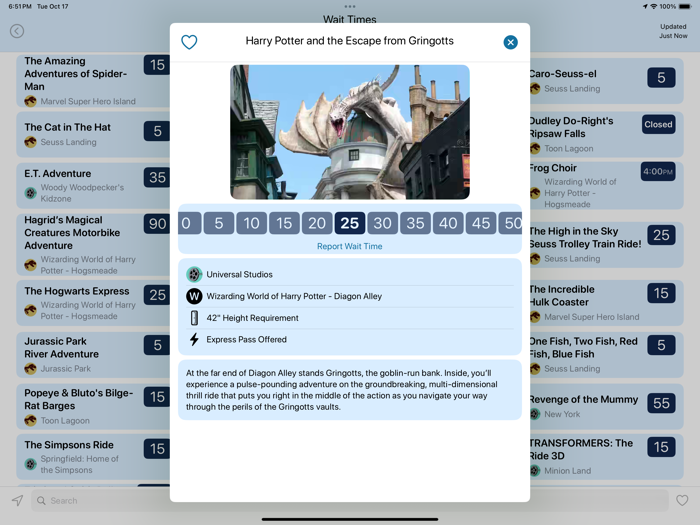Select the 15 minute wait option in popup
Image resolution: width=700 pixels, height=525 pixels.
pos(284,223)
